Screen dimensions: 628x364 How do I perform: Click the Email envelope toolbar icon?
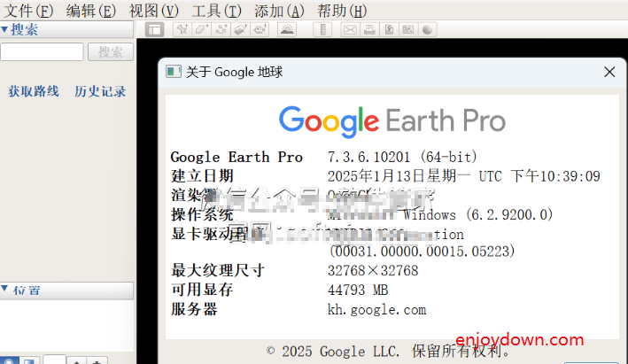(x=350, y=29)
